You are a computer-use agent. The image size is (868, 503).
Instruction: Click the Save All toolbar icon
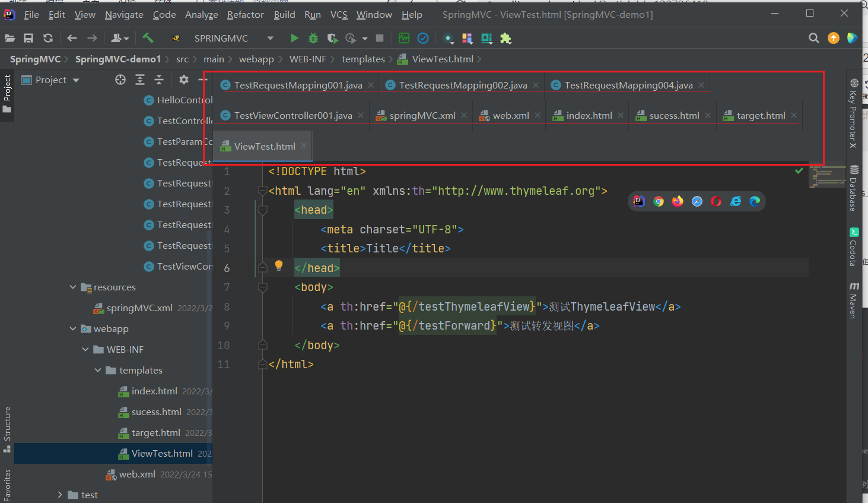pos(28,38)
